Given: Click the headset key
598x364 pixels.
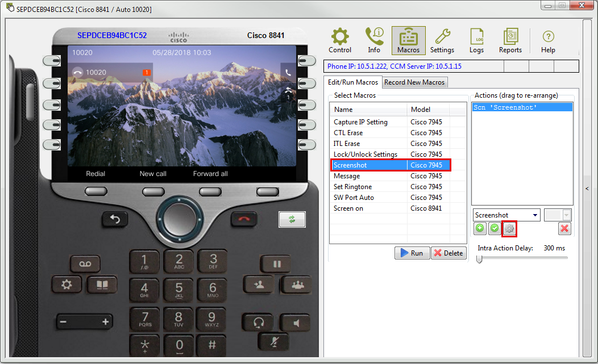Looking at the screenshot, I should (258, 323).
